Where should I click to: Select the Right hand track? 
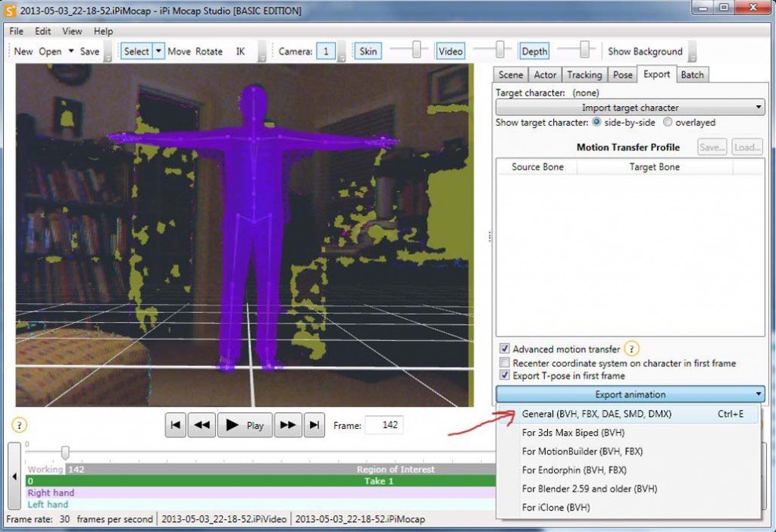pos(261,493)
